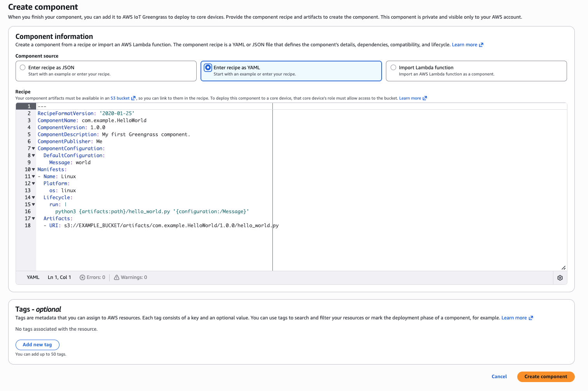Open Learn more link in Tags section
The width and height of the screenshot is (588, 391).
517,318
